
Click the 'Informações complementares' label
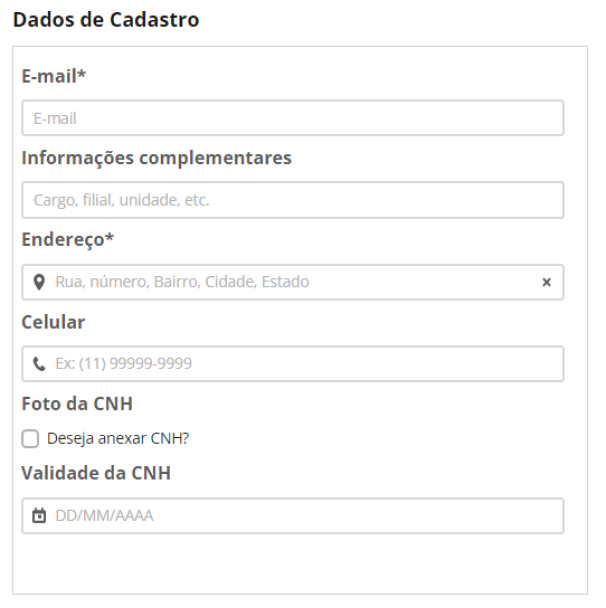pos(157,158)
